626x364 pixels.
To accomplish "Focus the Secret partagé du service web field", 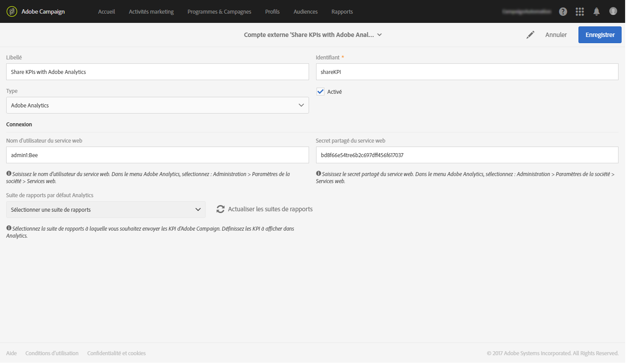I will click(467, 155).
